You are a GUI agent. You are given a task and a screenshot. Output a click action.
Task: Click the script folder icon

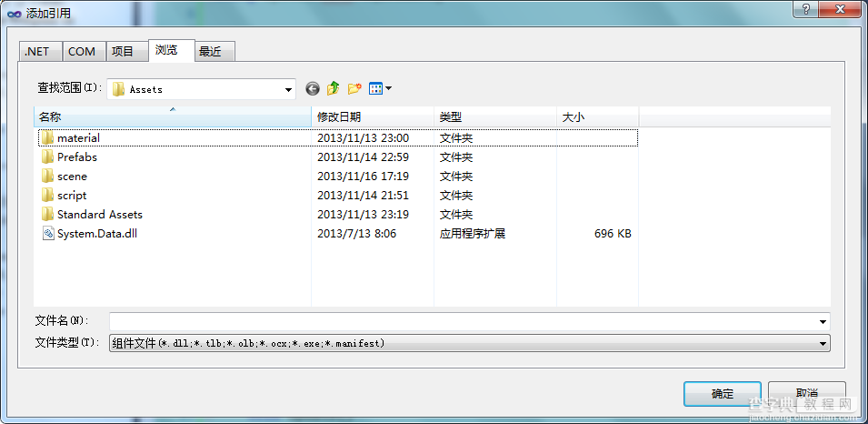coord(47,195)
